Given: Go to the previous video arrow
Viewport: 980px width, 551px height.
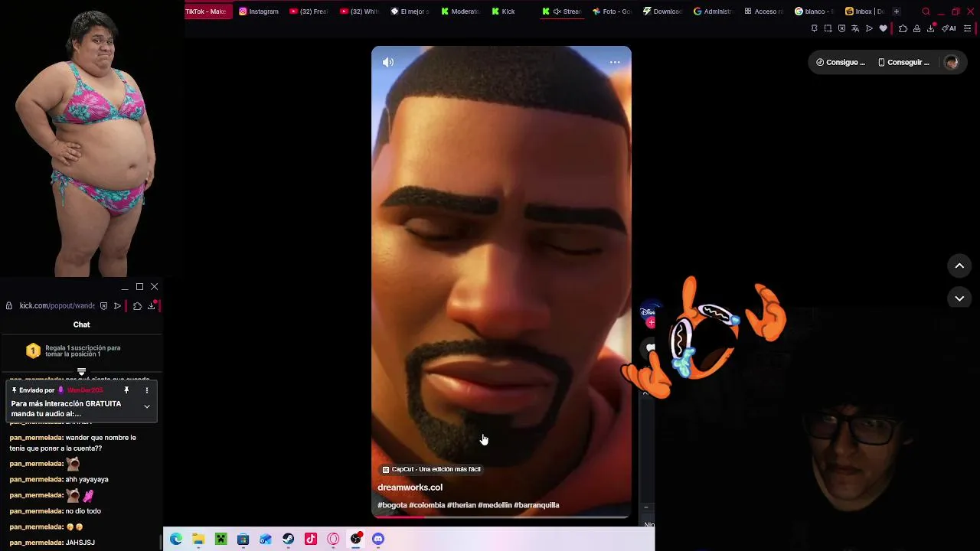Looking at the screenshot, I should (959, 266).
